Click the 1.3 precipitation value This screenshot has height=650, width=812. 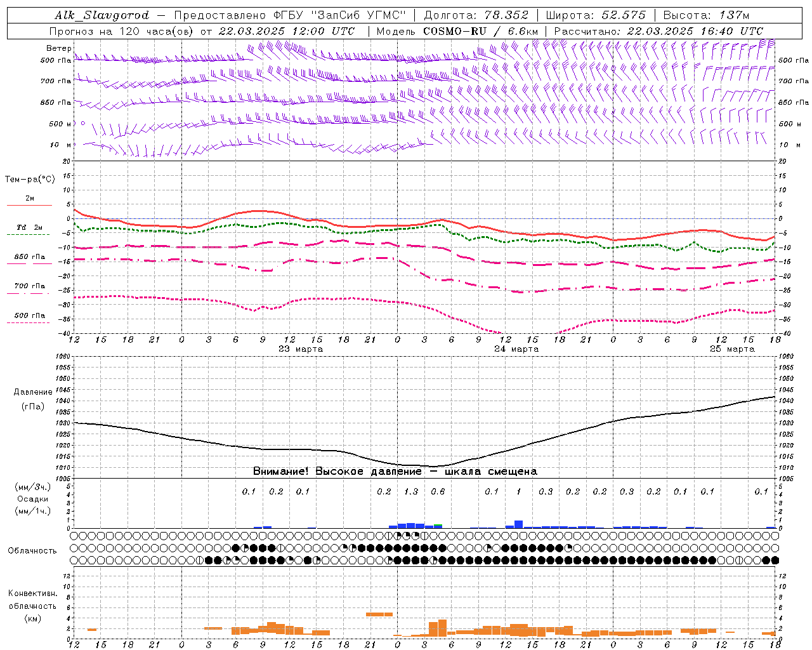411,492
